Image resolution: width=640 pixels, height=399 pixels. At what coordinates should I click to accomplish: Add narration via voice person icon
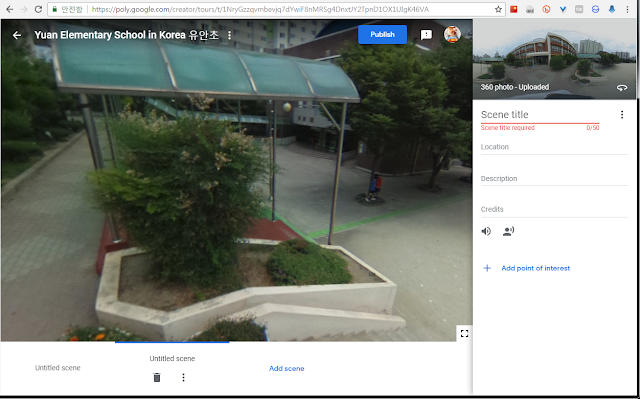(x=508, y=231)
